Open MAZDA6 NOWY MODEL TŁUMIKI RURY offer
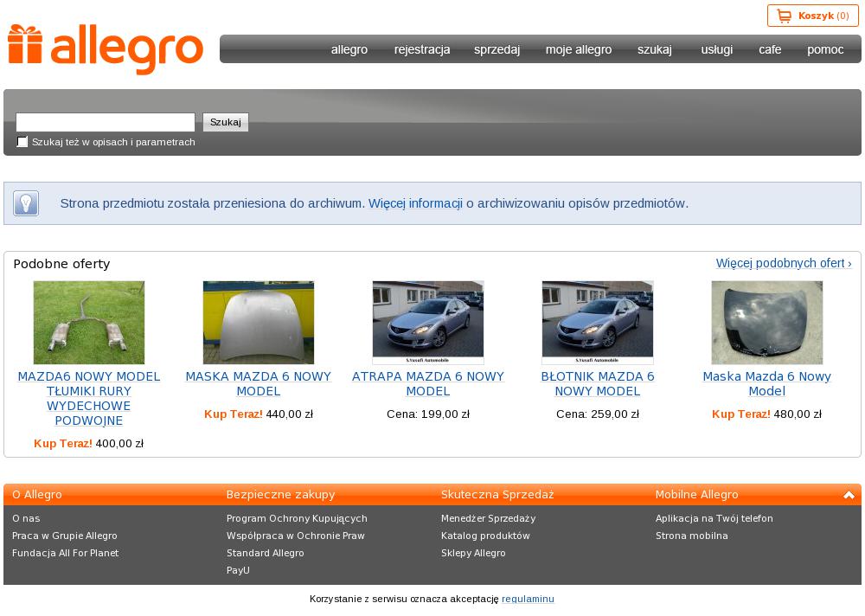The image size is (865, 616). pos(89,399)
